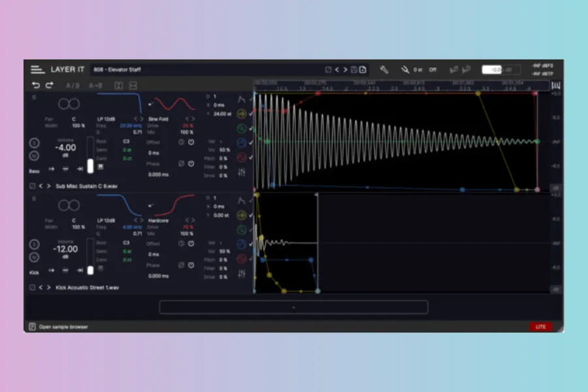Click the Bass layer volume fader
Screen dimensions: 588x392
pyautogui.click(x=90, y=164)
